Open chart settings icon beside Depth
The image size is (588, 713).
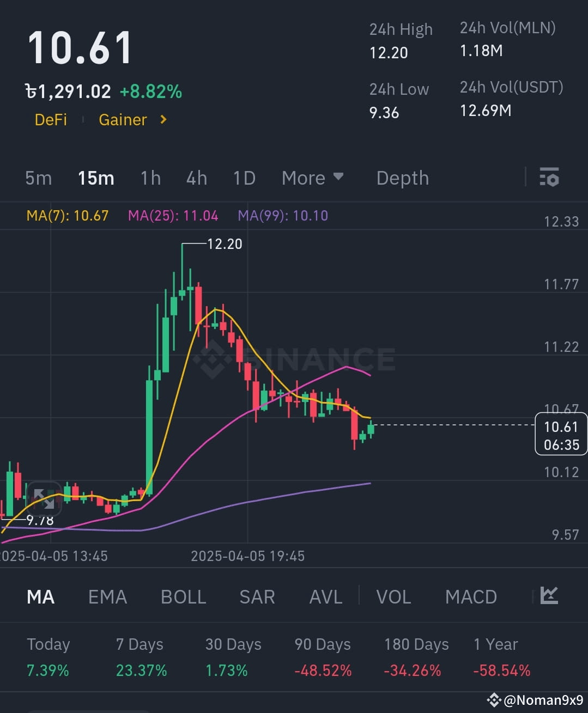549,178
